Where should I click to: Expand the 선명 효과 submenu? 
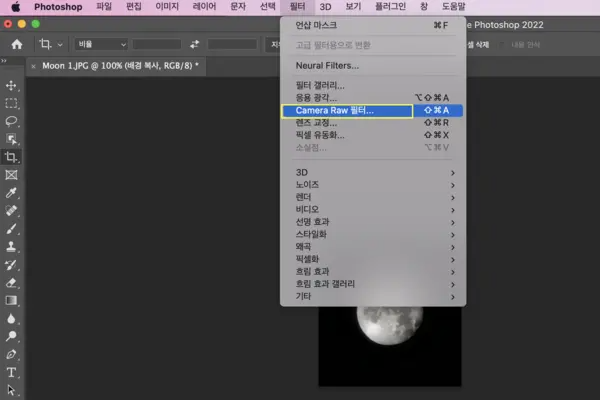(373, 222)
